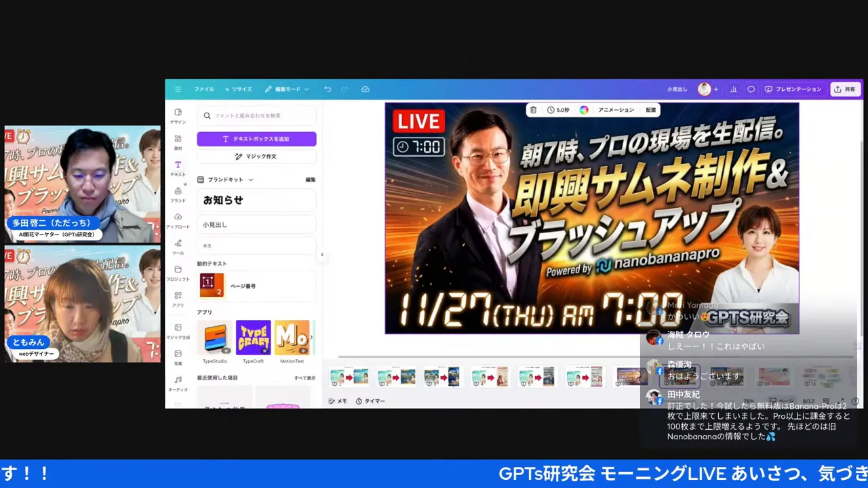Select page thumbnail 4
The height and width of the screenshot is (488, 868).
click(491, 376)
